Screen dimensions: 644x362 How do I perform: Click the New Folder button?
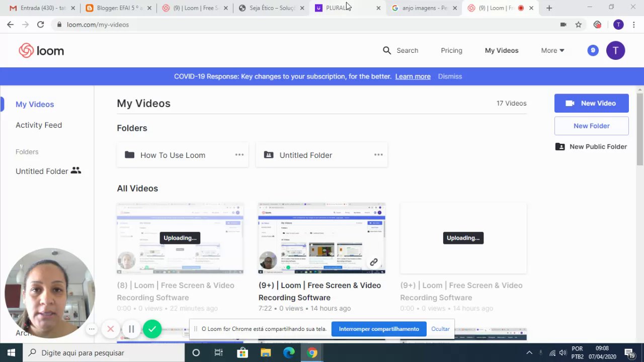click(x=591, y=126)
